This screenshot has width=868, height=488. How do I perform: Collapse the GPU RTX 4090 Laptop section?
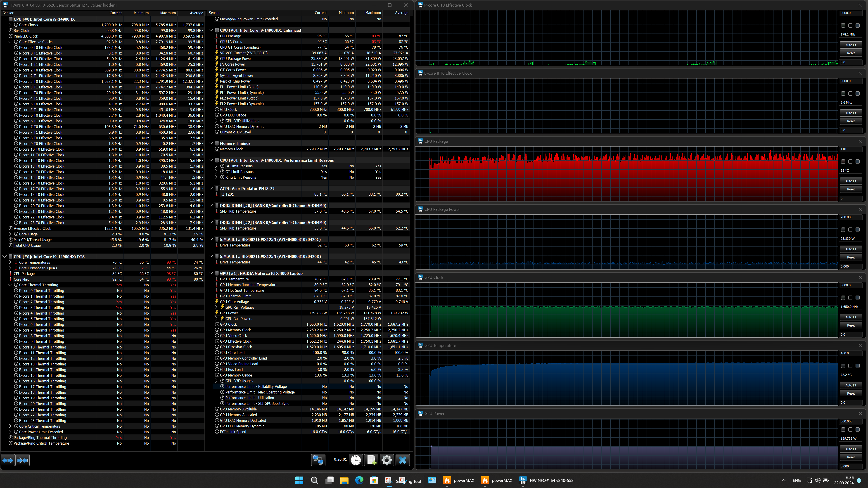211,273
